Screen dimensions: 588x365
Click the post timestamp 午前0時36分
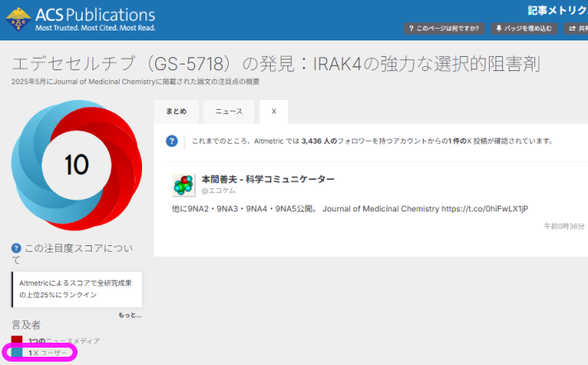point(564,226)
